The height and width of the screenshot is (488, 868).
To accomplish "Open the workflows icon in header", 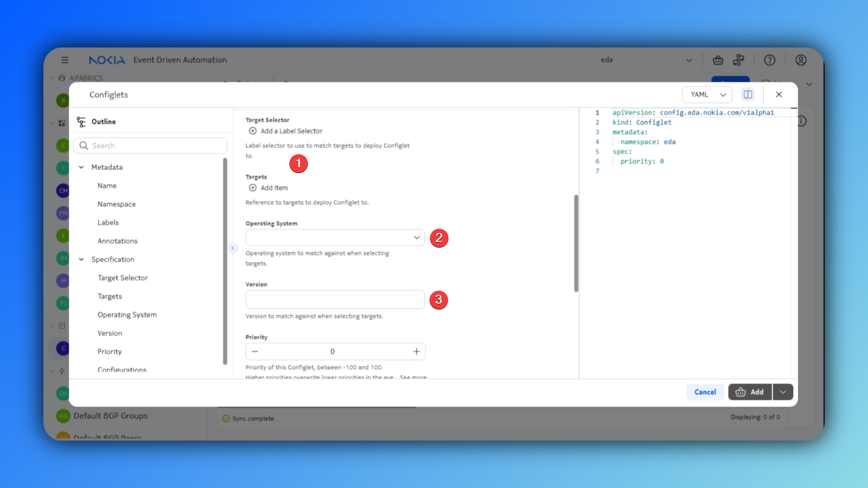I will [739, 60].
